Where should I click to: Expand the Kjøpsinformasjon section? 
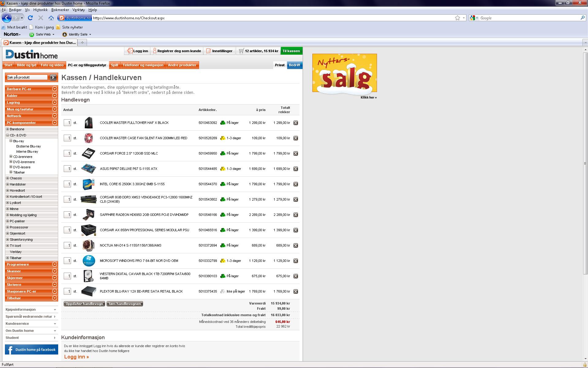[31, 309]
